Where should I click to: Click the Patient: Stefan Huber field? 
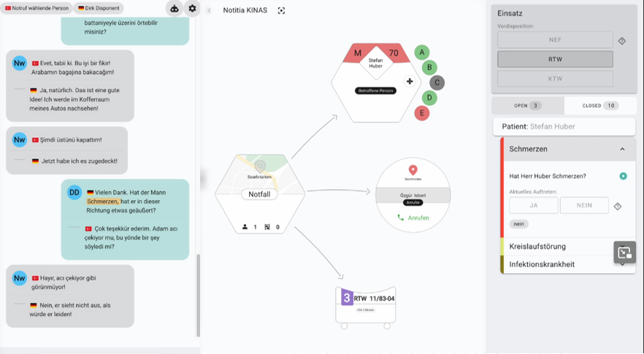click(564, 126)
